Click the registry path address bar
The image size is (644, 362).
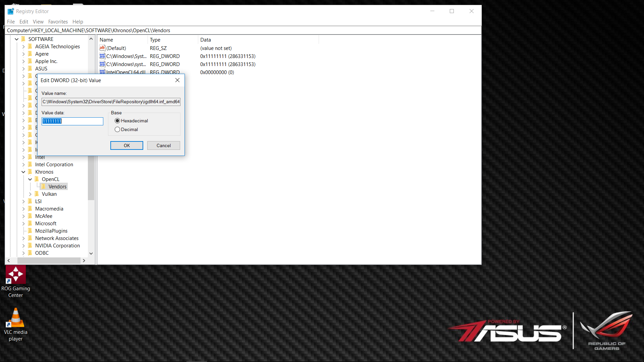243,31
